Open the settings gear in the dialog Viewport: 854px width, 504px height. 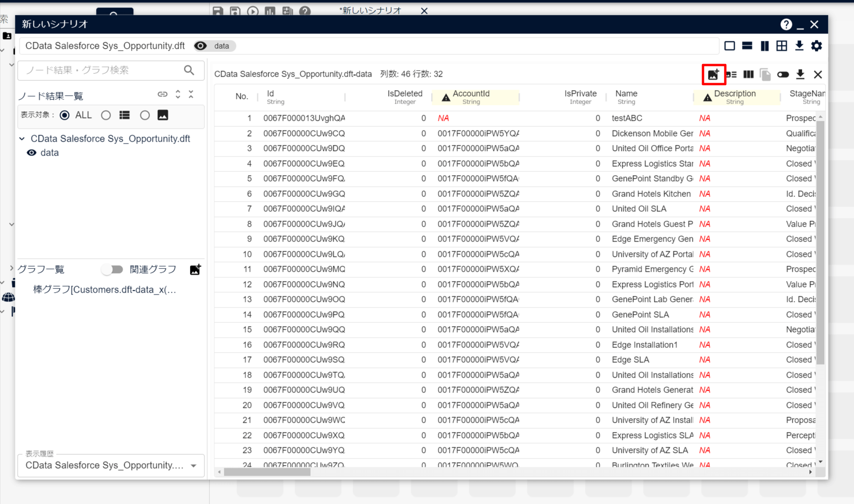[816, 46]
